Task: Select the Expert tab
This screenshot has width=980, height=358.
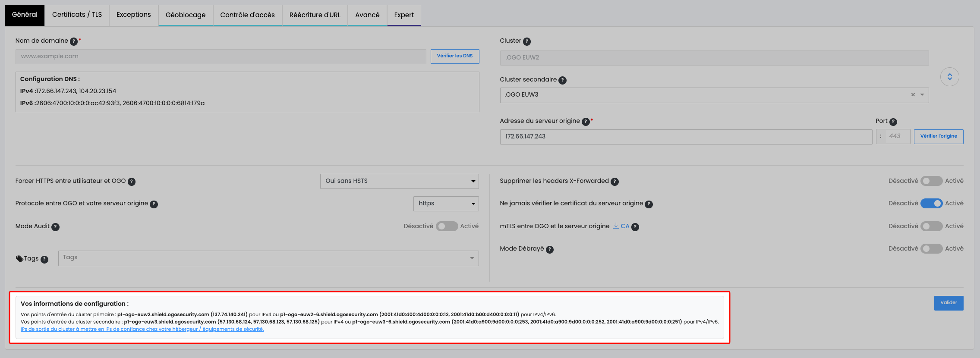Action: click(404, 16)
